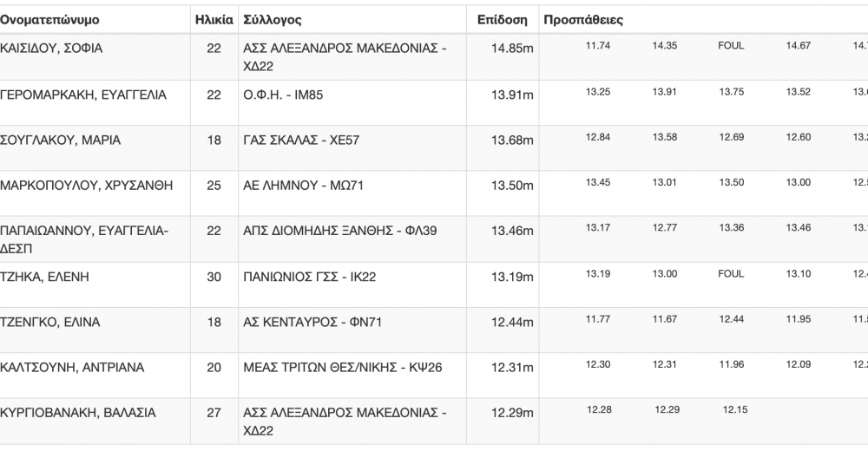Click club ΠΑΝΙΩΝΙΟΣ ΓΣΣ - ΙΚ22
Viewport: 868px width, 451px height.
[x=310, y=277]
